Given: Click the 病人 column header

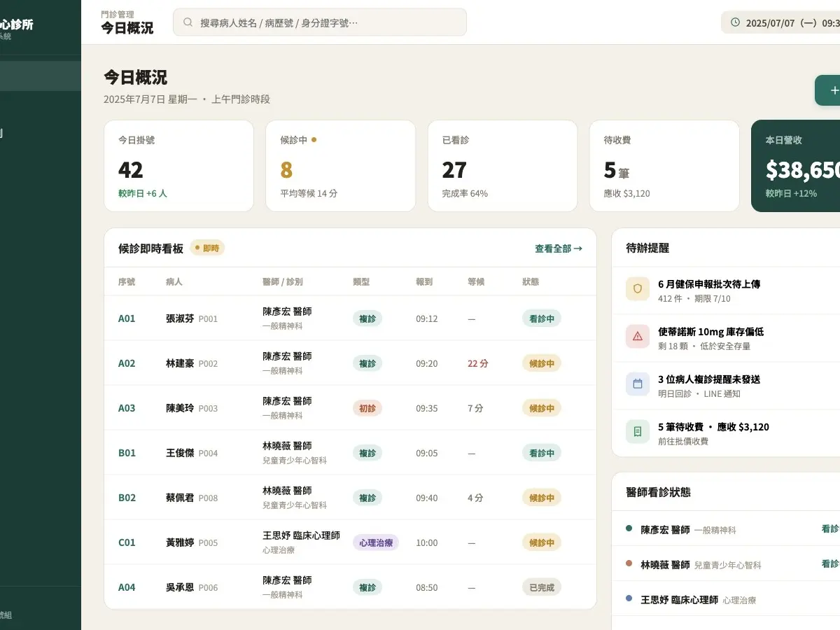Looking at the screenshot, I should 174,282.
